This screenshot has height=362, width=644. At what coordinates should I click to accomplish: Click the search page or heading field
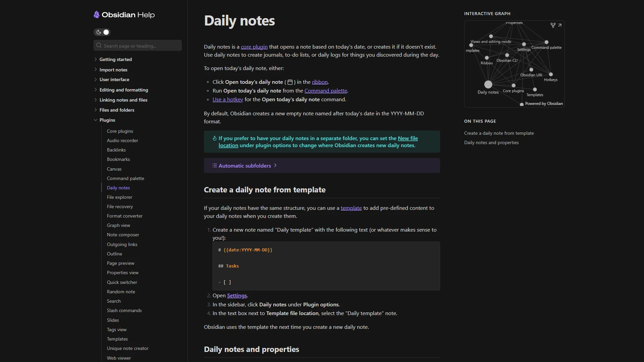coord(138,46)
